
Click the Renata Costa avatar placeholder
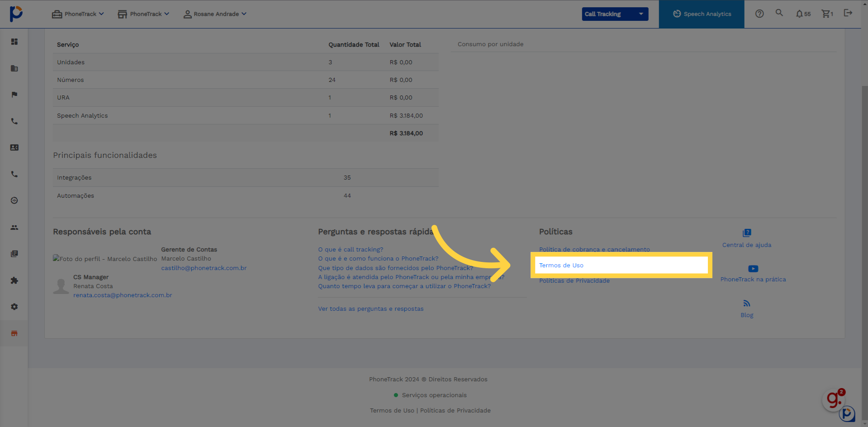[61, 286]
